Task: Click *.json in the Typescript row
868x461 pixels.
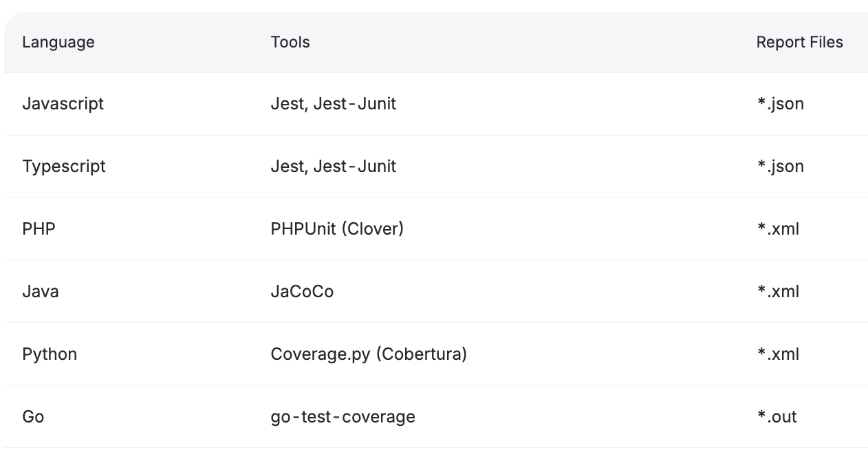Action: click(781, 167)
